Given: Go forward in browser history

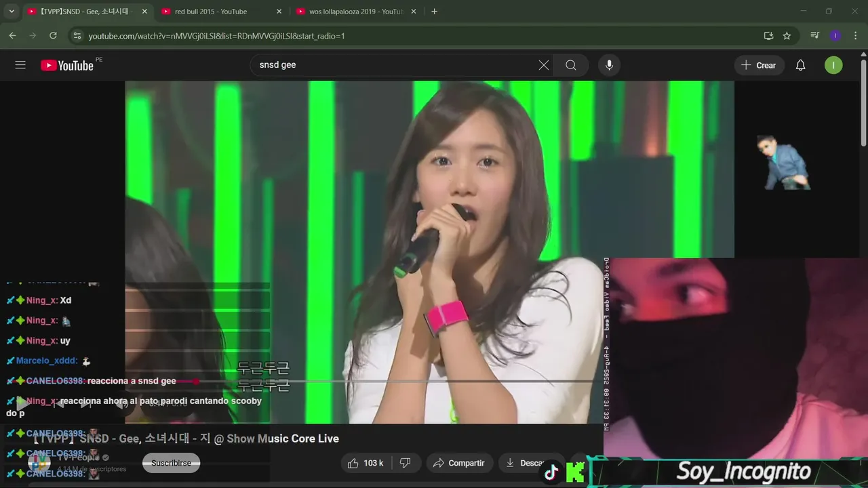Looking at the screenshot, I should (33, 36).
